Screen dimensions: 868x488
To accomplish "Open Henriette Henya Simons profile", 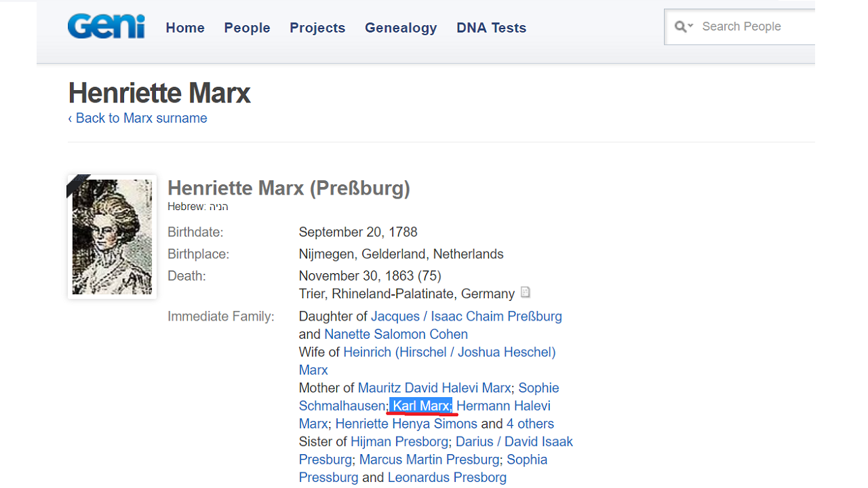I will pyautogui.click(x=406, y=424).
